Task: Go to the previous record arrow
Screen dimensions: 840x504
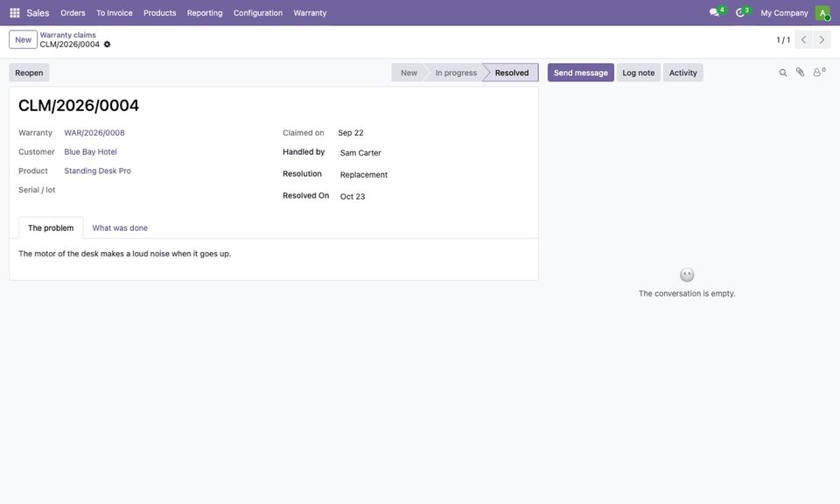Action: 803,39
